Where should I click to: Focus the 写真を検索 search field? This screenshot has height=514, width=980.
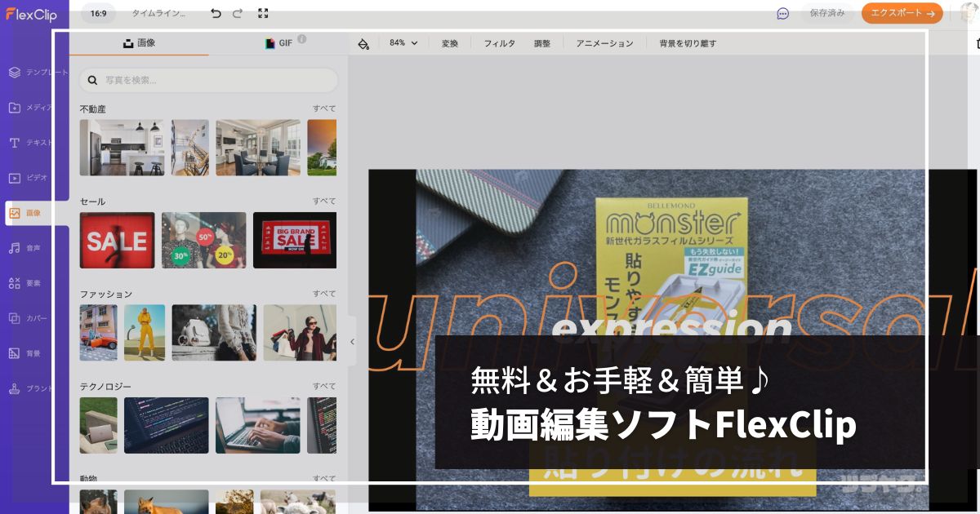tap(208, 80)
